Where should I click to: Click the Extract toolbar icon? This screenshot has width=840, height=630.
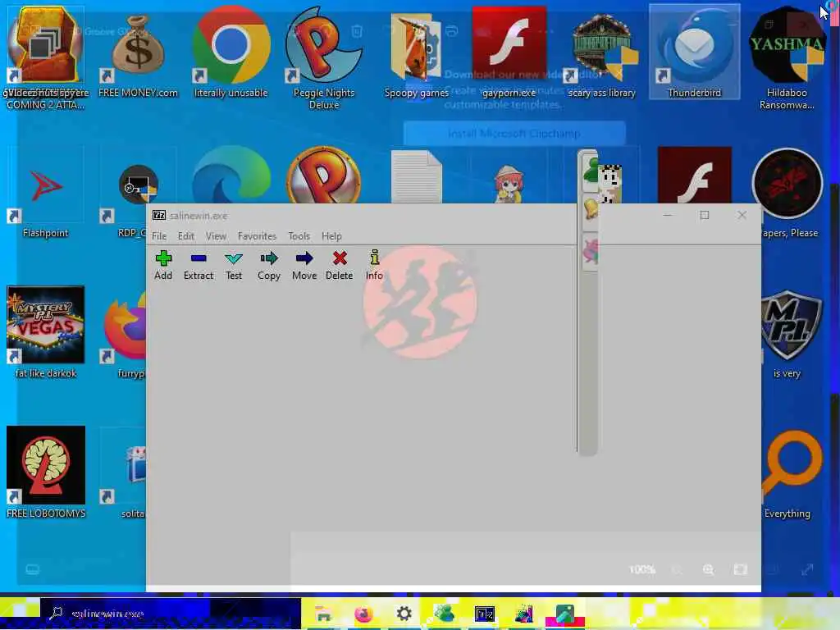199,266
